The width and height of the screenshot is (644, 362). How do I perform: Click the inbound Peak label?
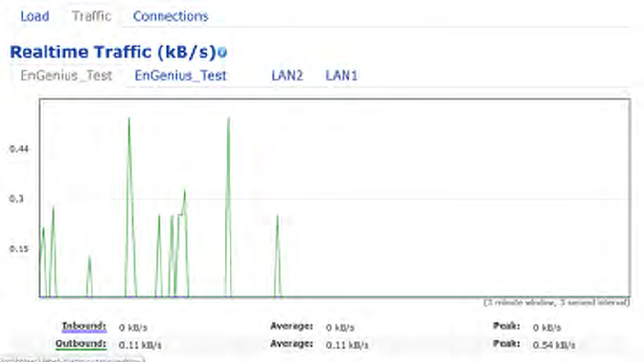pos(506,326)
